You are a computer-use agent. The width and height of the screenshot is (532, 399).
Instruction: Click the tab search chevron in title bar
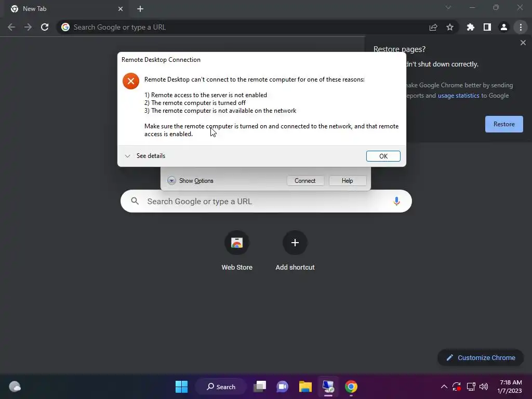[448, 7]
